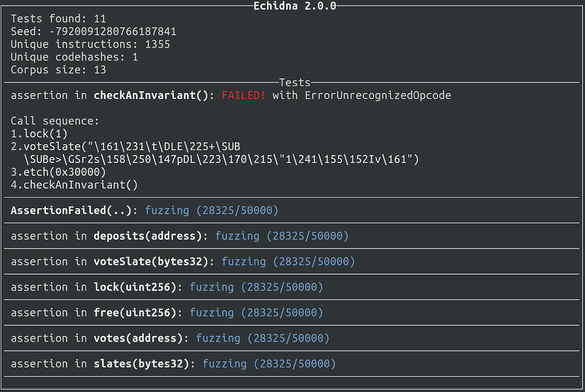The width and height of the screenshot is (585, 392).
Task: Click call sequence step 4.checkAnInvariant()
Action: point(74,185)
